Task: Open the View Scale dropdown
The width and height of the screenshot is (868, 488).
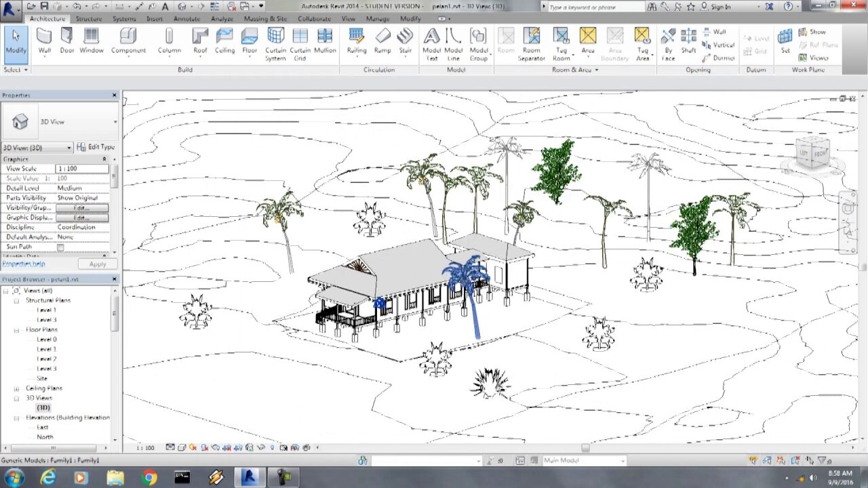Action: (81, 168)
